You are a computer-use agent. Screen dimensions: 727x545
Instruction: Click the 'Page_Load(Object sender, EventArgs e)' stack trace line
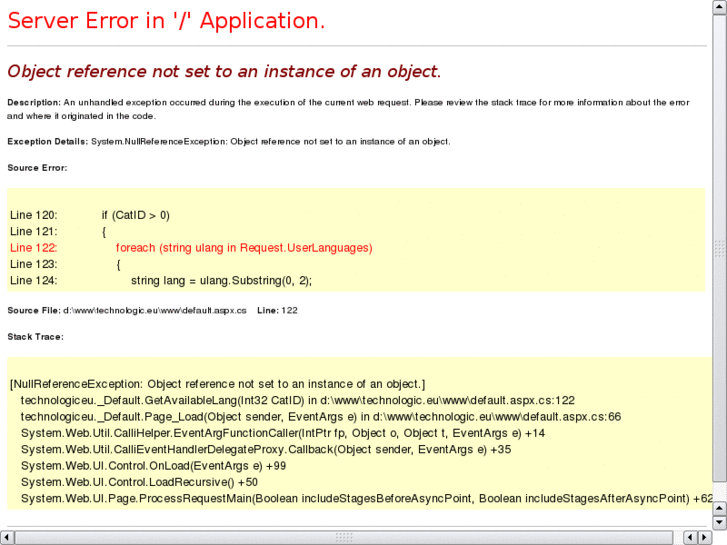point(321,417)
